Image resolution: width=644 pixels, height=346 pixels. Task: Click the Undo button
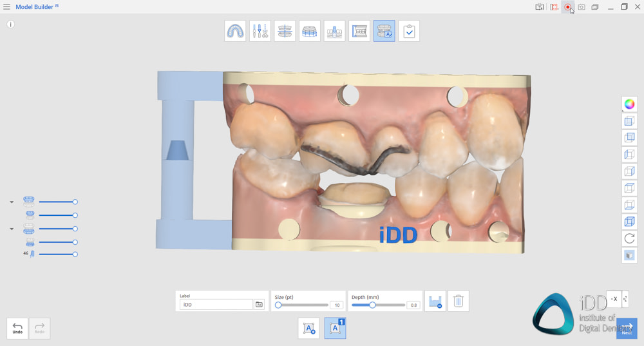[17, 329]
